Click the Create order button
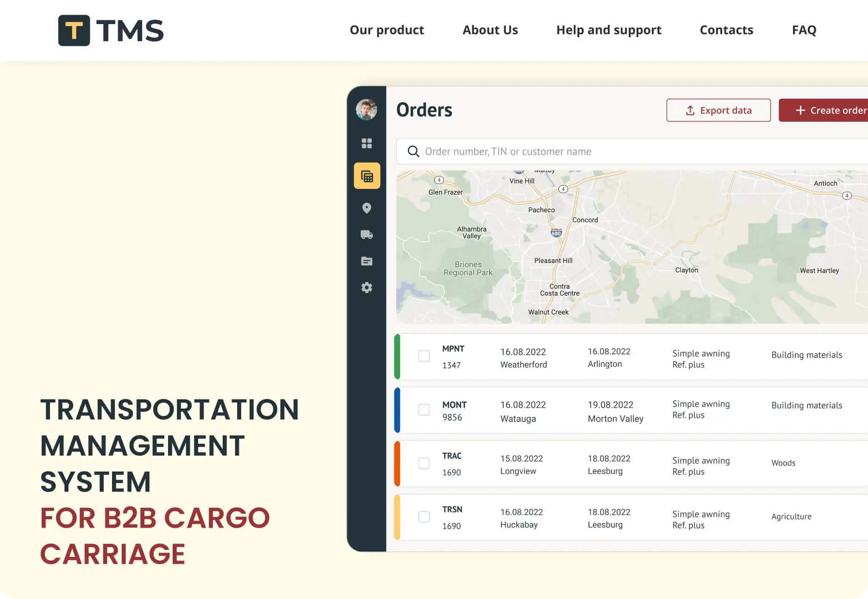 [824, 110]
